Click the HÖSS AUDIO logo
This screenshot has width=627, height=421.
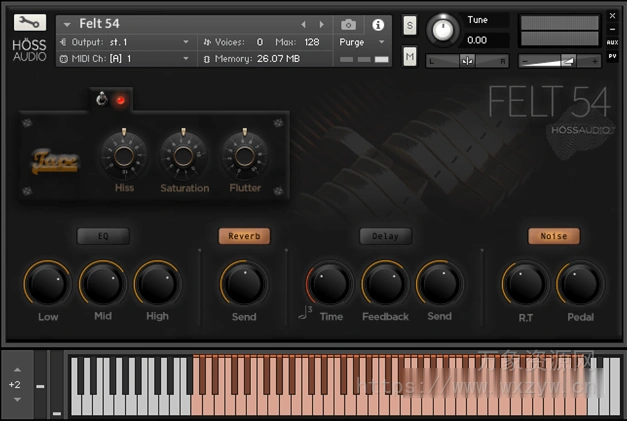tap(29, 50)
